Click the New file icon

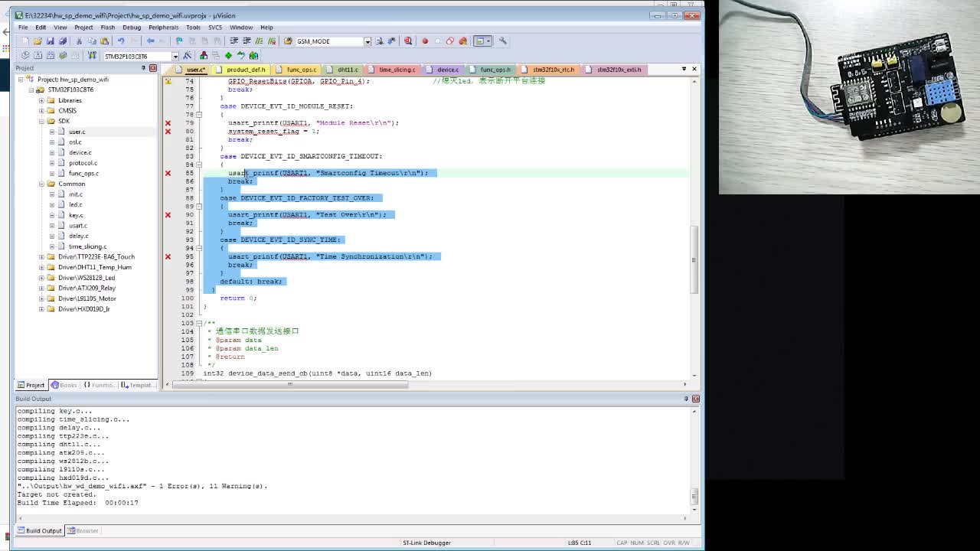(x=25, y=41)
